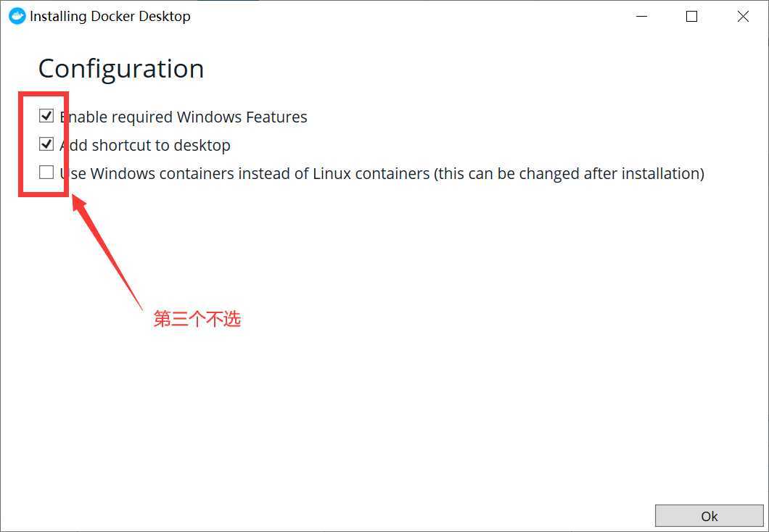Click the 'Installing Docker Desktop' title text

coord(110,16)
